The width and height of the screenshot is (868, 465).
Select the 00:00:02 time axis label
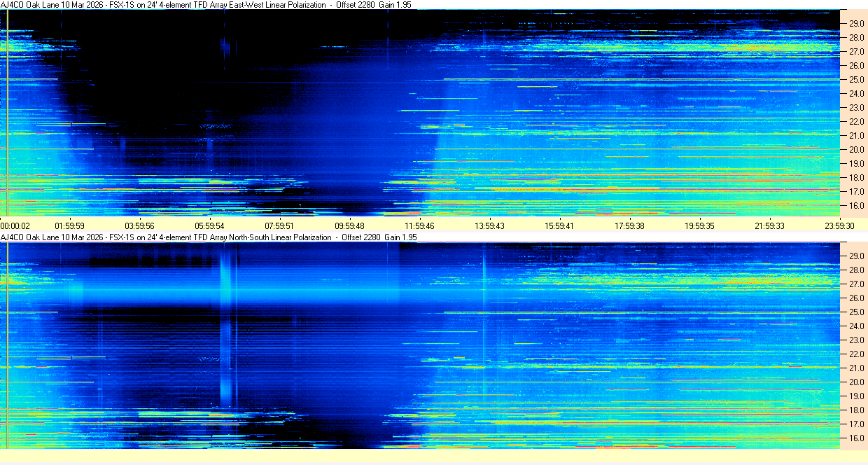(15, 225)
